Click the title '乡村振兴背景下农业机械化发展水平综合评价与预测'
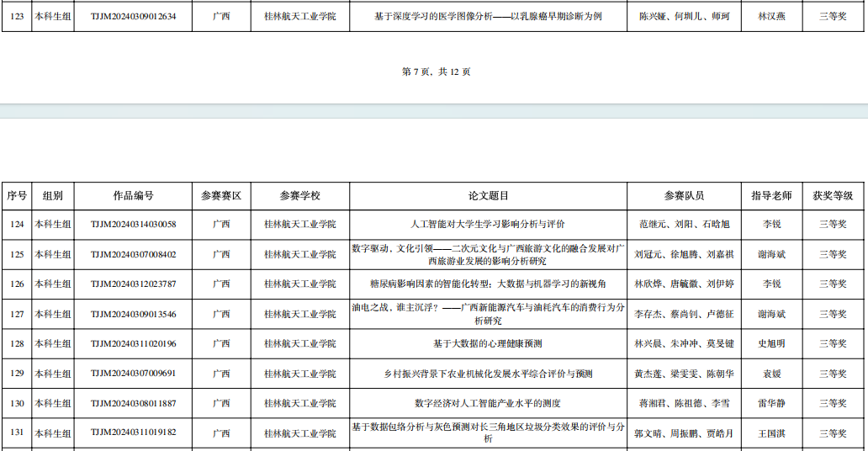The width and height of the screenshot is (868, 451). tap(488, 374)
